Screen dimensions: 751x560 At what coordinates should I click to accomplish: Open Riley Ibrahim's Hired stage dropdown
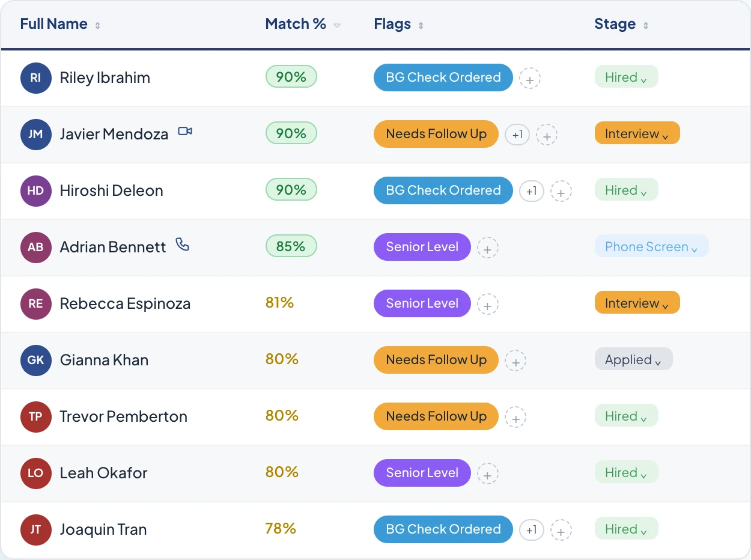627,77
